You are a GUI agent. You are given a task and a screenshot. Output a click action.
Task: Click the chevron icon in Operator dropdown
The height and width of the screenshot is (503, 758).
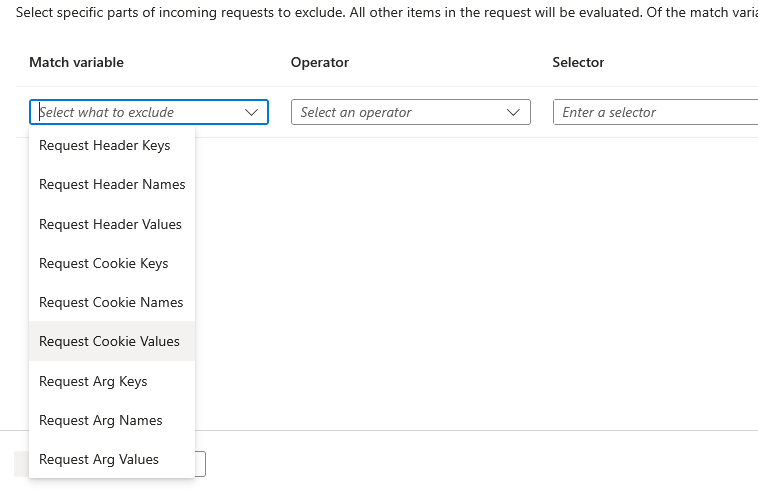click(x=514, y=113)
